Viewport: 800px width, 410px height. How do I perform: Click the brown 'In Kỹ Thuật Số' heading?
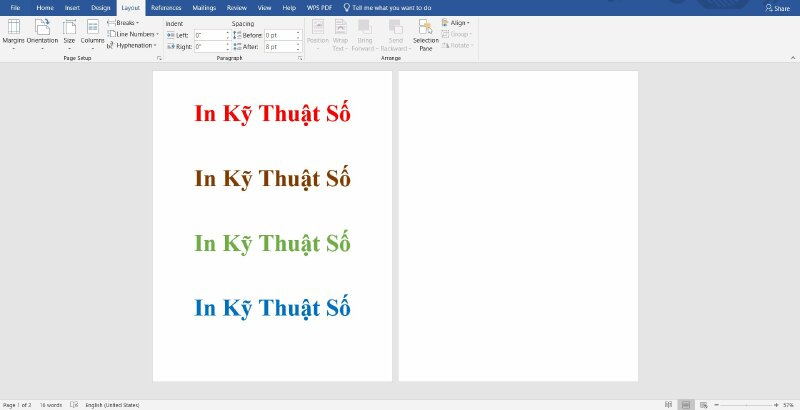[x=272, y=178]
